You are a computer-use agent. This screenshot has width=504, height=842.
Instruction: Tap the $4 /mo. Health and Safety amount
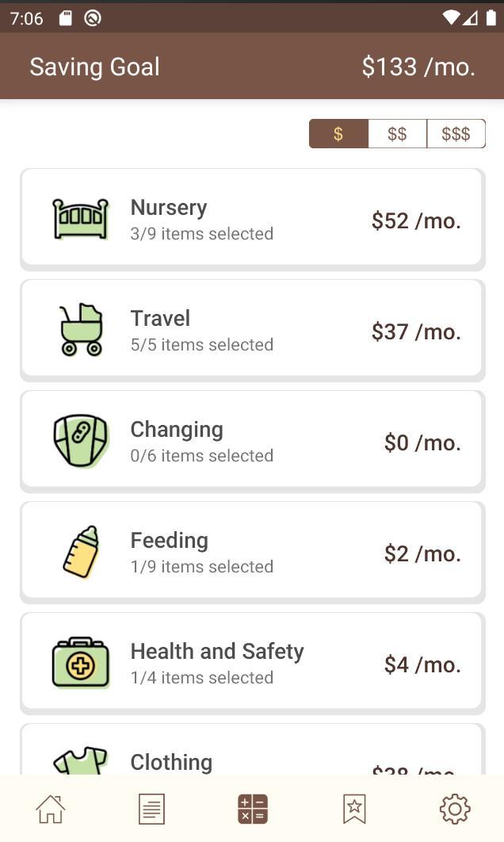point(422,664)
